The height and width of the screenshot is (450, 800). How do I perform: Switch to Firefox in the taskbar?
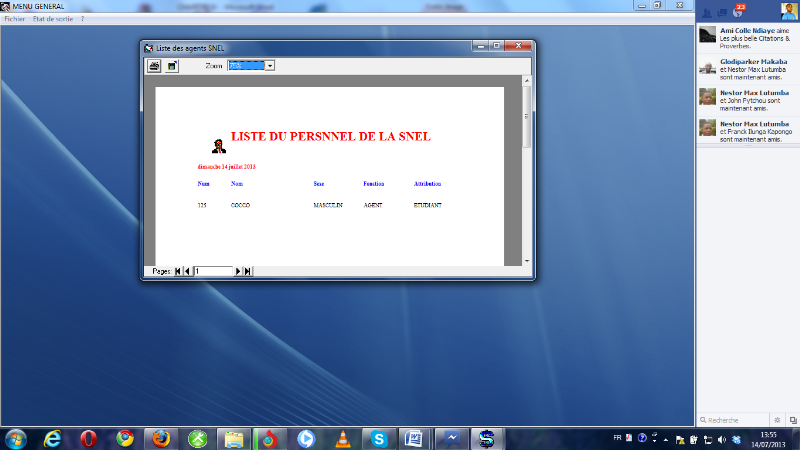161,439
